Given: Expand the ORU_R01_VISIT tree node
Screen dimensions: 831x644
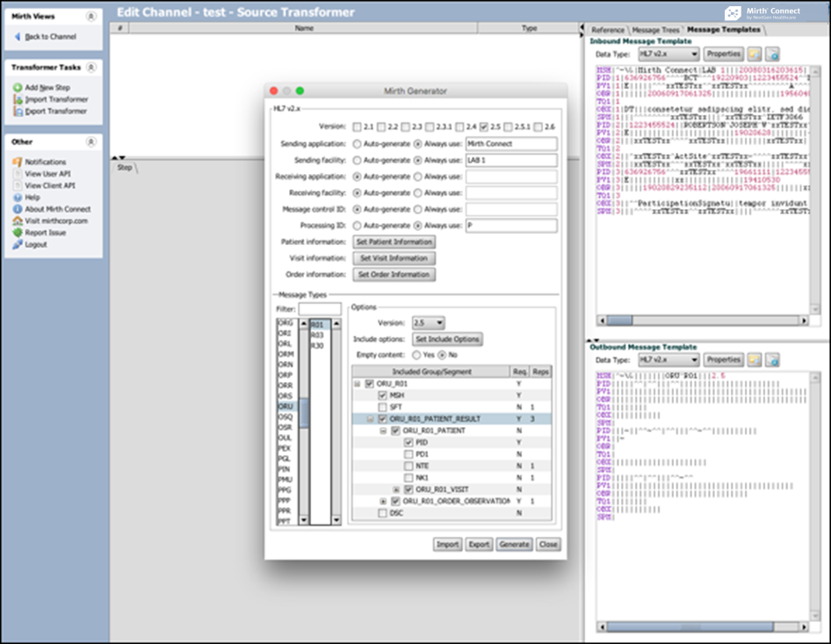Looking at the screenshot, I should click(x=396, y=488).
